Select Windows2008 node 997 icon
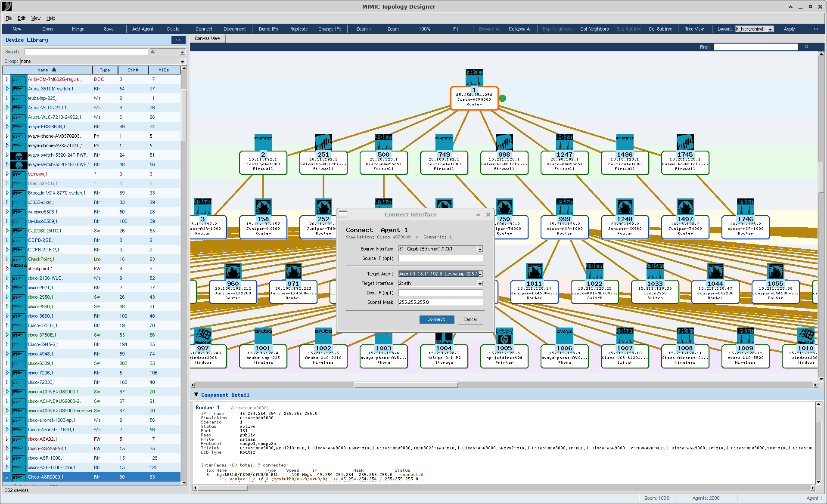827x504 pixels. [x=202, y=336]
